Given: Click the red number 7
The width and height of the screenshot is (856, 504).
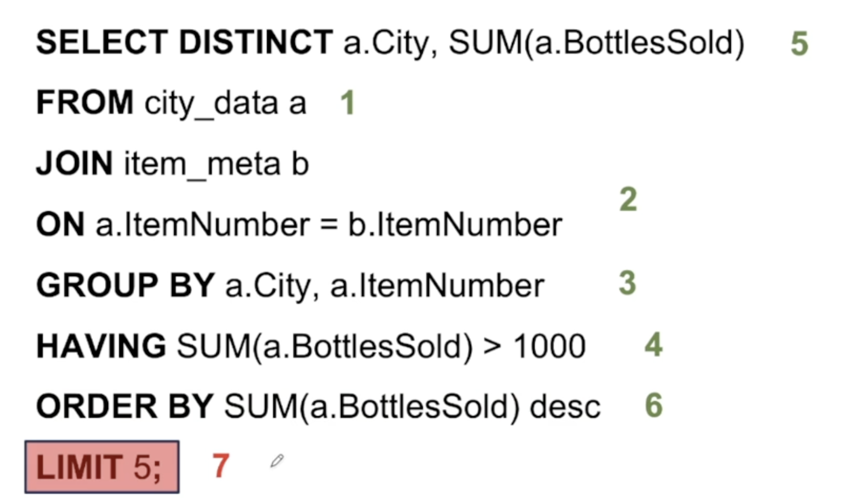Looking at the screenshot, I should (x=221, y=466).
